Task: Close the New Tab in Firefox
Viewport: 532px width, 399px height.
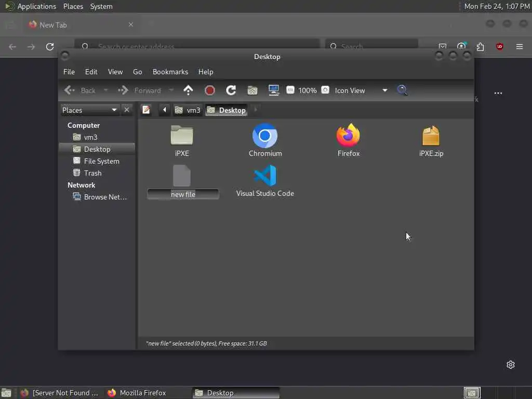Action: pyautogui.click(x=131, y=24)
